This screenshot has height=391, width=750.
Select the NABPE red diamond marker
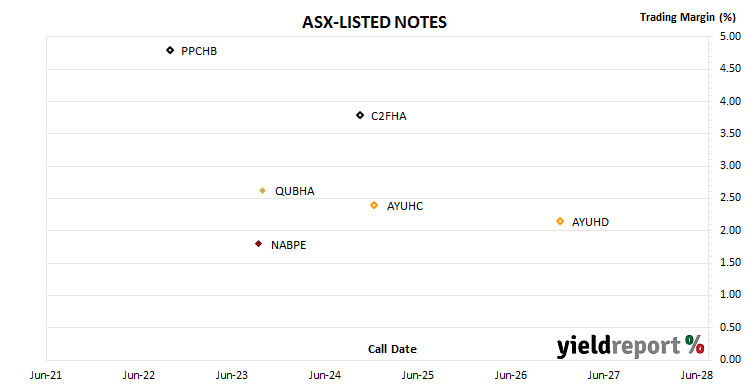tap(258, 244)
